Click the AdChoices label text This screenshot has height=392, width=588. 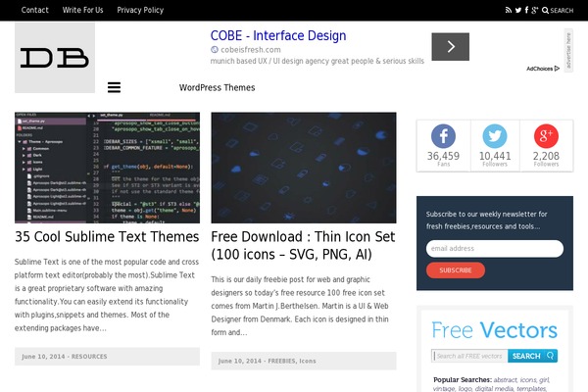pyautogui.click(x=540, y=69)
